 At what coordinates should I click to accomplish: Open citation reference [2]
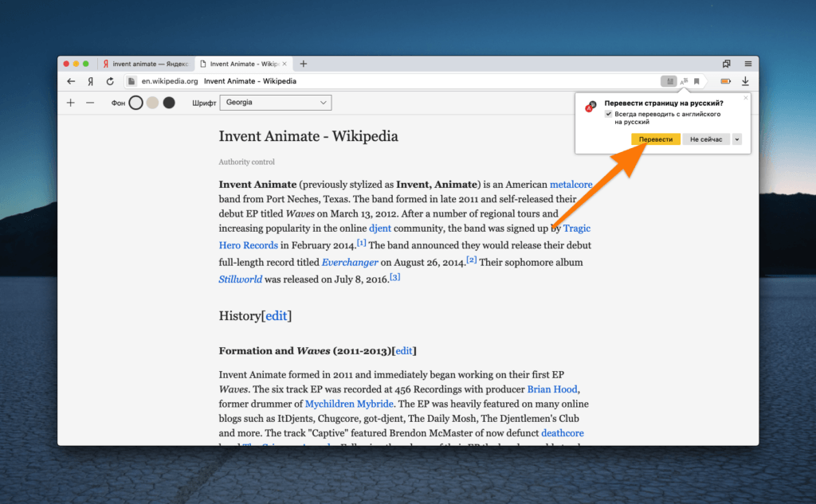[472, 260]
